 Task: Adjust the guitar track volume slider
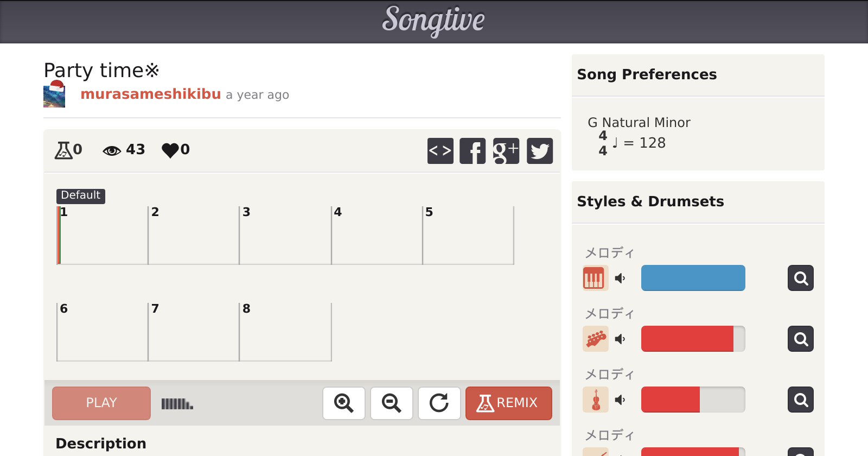[x=693, y=339]
